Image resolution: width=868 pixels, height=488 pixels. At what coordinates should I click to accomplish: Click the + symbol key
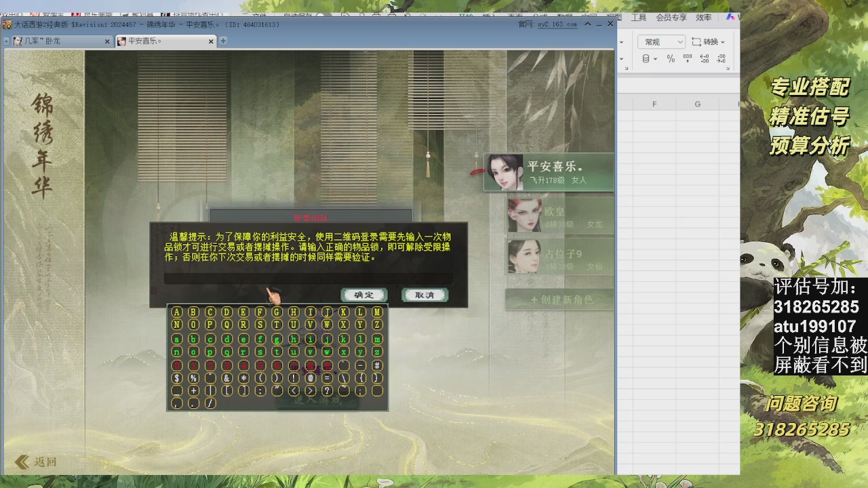[x=193, y=390]
